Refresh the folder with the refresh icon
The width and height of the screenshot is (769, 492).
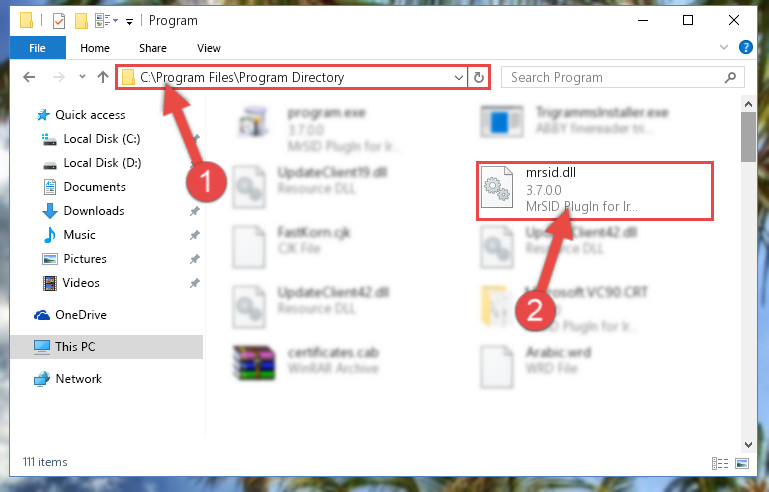pyautogui.click(x=479, y=78)
